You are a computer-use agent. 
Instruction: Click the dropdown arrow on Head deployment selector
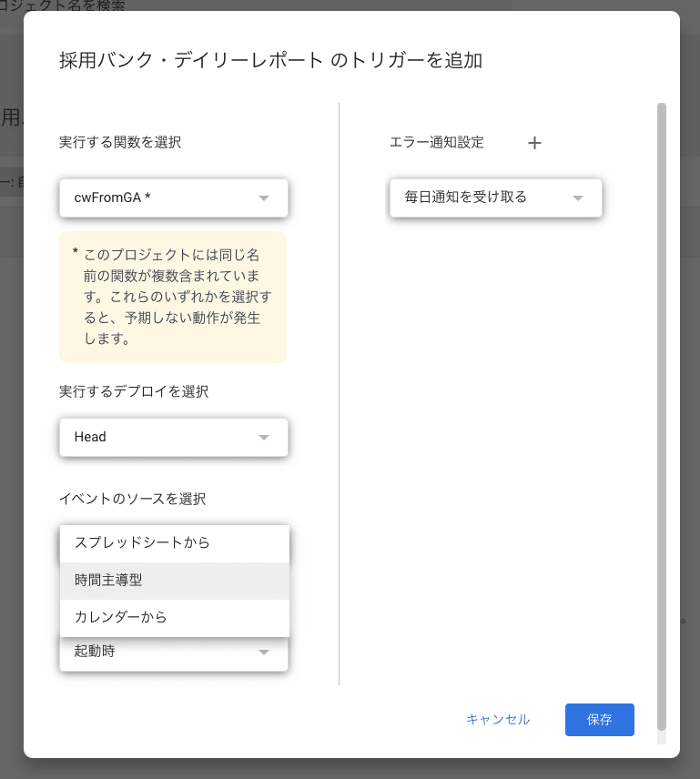point(264,437)
